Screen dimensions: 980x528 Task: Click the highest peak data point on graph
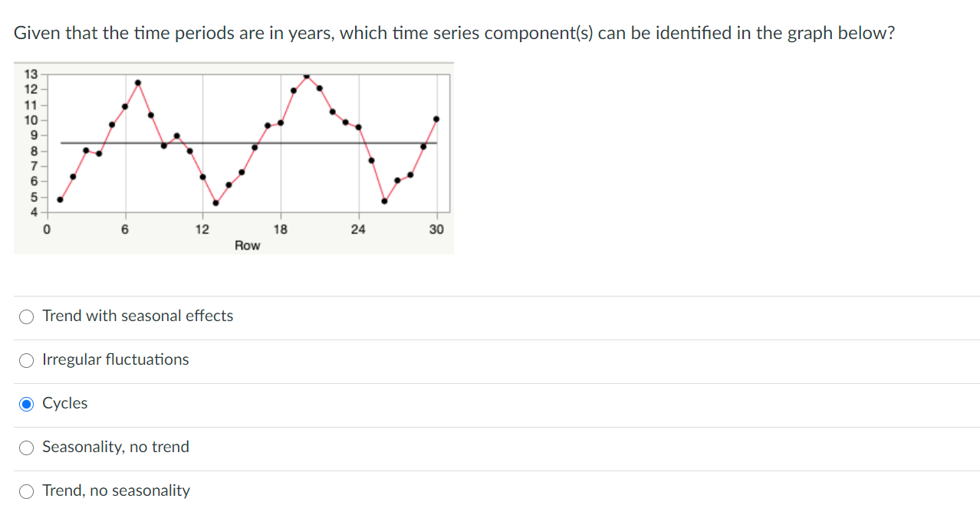307,77
